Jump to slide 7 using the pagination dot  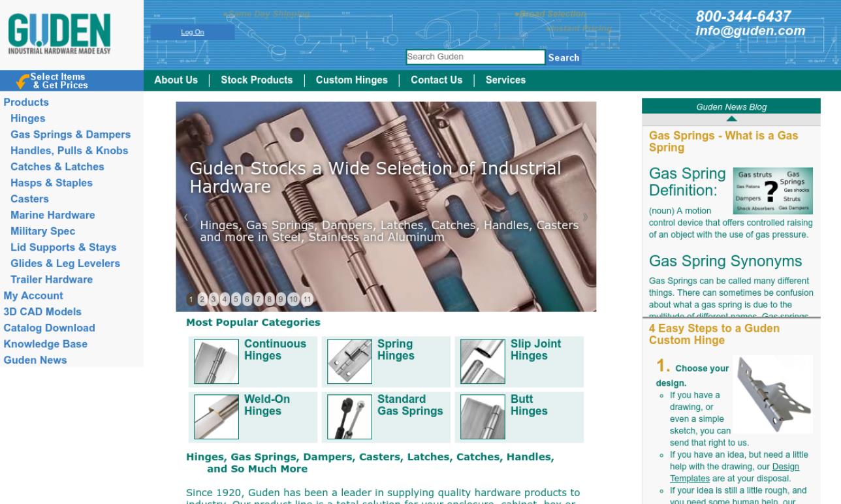click(258, 298)
